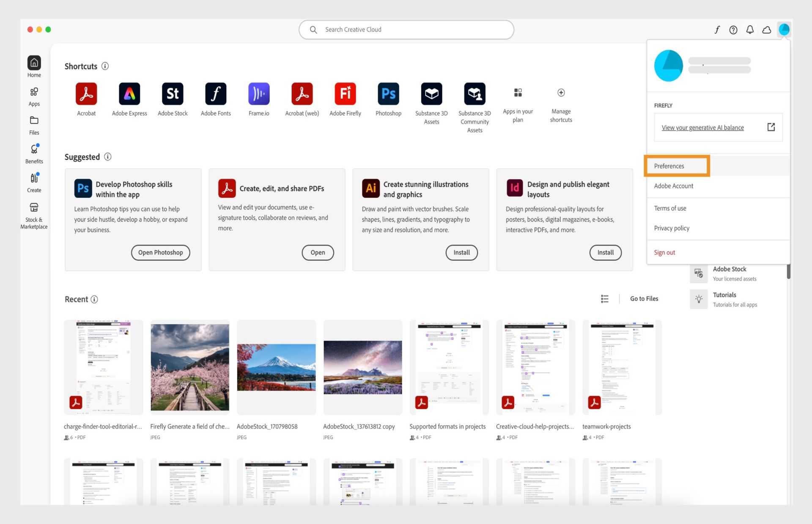Screen dimensions: 812x524
Task: Install Illustrator from Suggested card
Action: click(461, 252)
